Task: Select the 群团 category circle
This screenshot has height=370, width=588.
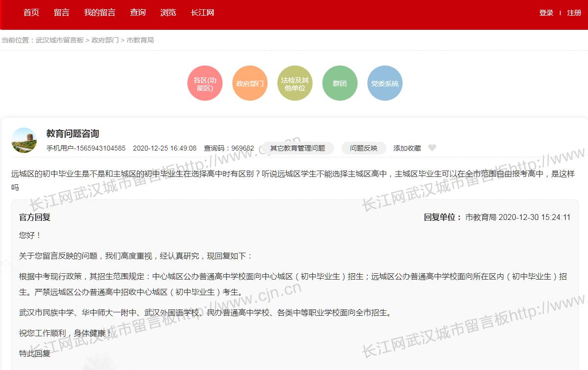Action: click(x=339, y=83)
